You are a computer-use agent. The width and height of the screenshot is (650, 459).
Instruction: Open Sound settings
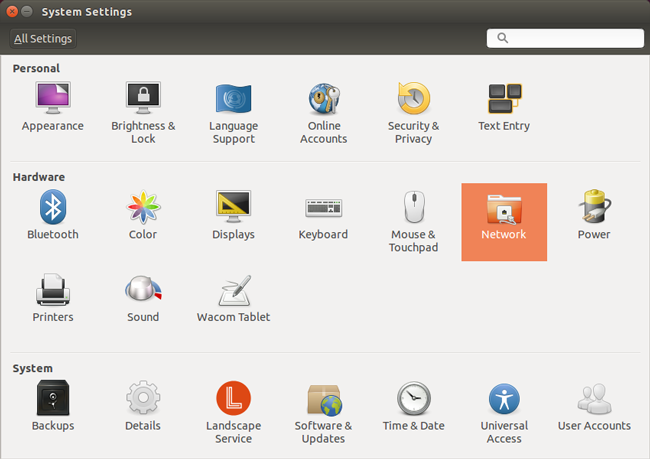click(x=143, y=297)
